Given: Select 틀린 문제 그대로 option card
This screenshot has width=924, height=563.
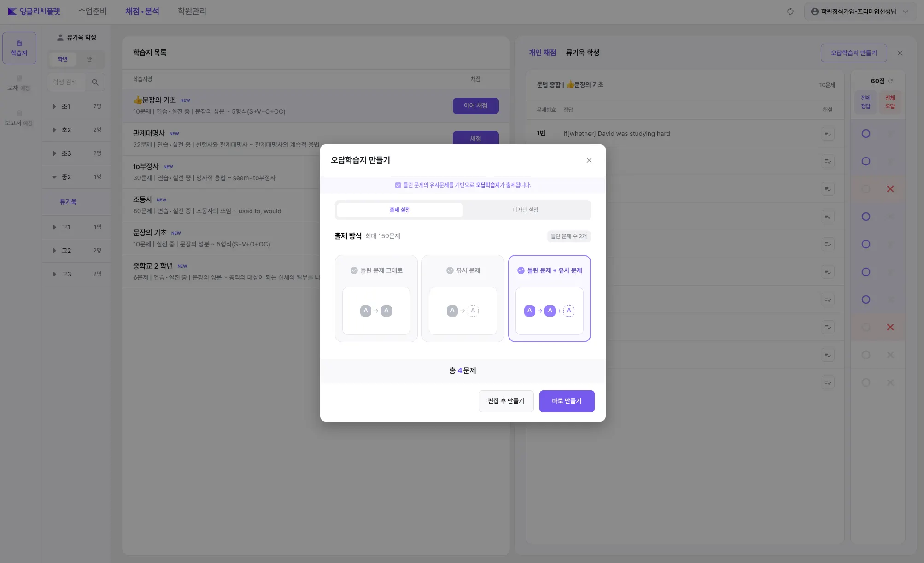Looking at the screenshot, I should [376, 298].
